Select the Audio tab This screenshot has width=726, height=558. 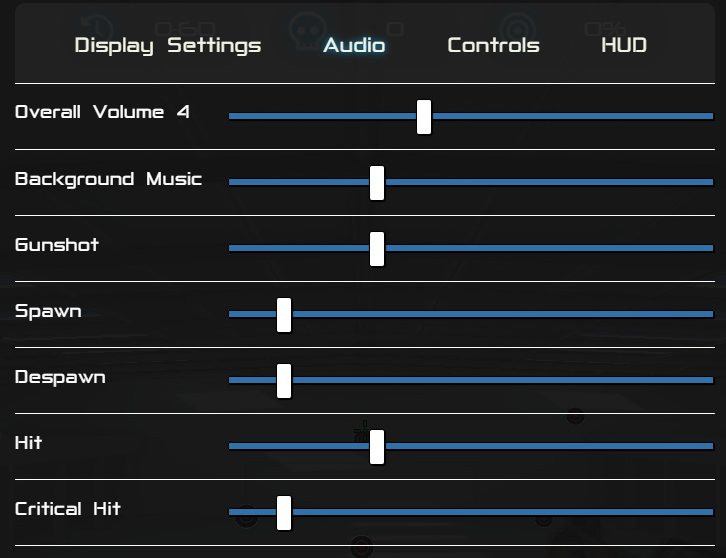[354, 45]
